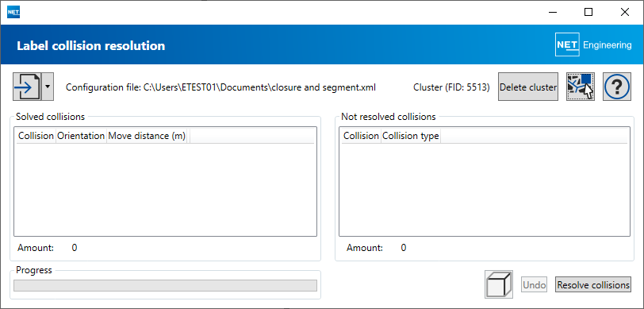This screenshot has height=309, width=644.
Task: Open the help question mark icon
Action: point(617,87)
